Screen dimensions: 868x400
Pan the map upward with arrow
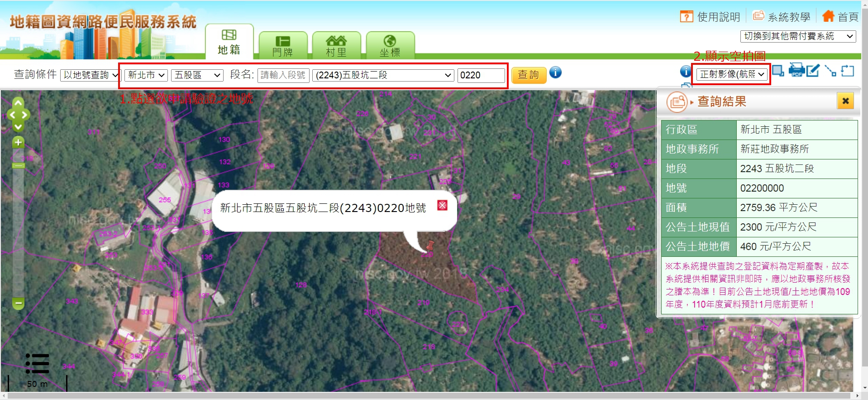point(18,103)
